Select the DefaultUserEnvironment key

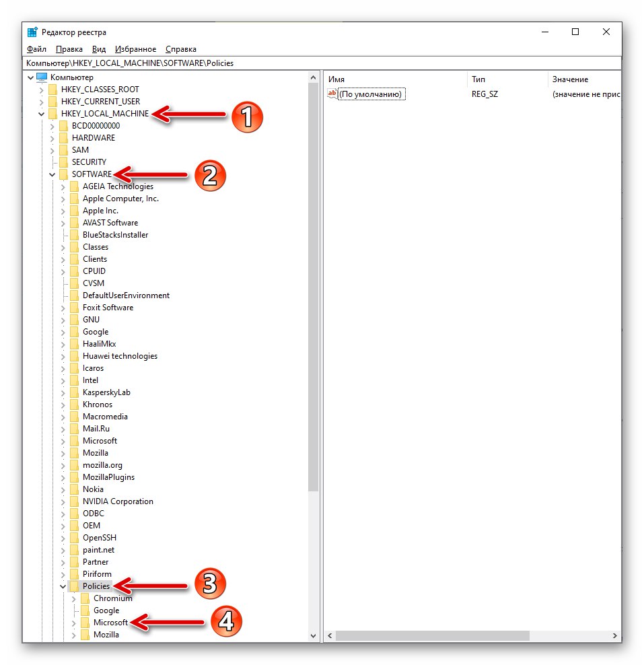point(126,295)
